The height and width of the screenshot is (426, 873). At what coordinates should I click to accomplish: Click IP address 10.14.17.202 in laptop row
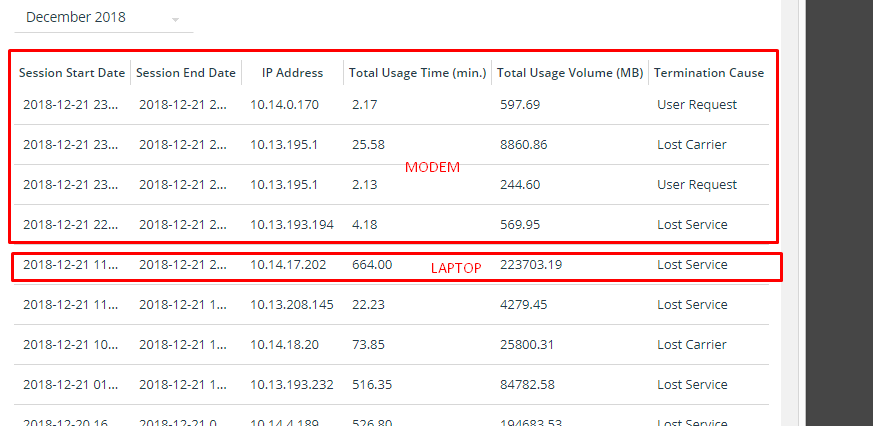click(288, 265)
